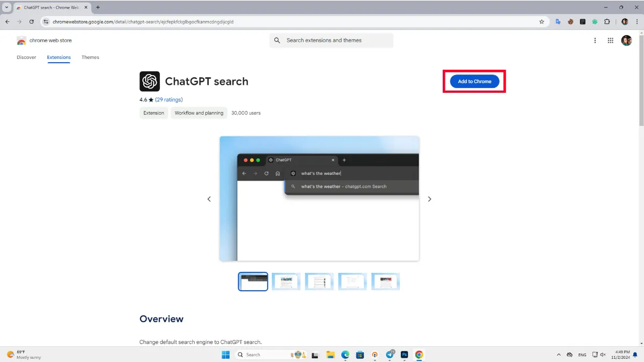The height and width of the screenshot is (362, 644).
Task: Open the Extensions puzzle-piece menu
Action: (x=607, y=22)
